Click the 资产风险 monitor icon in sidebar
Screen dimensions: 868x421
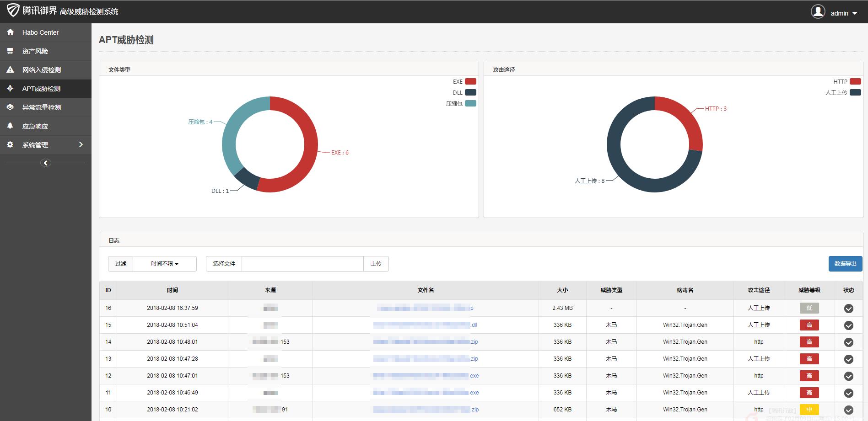[10, 51]
